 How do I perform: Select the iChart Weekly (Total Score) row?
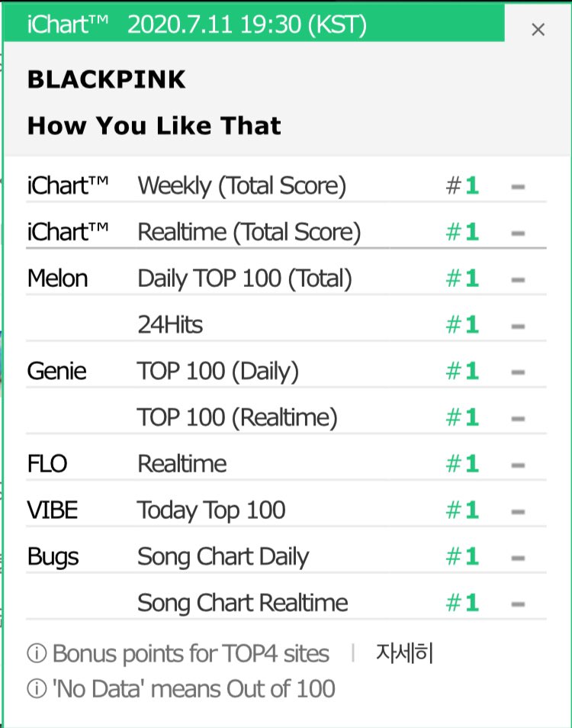[241, 185]
